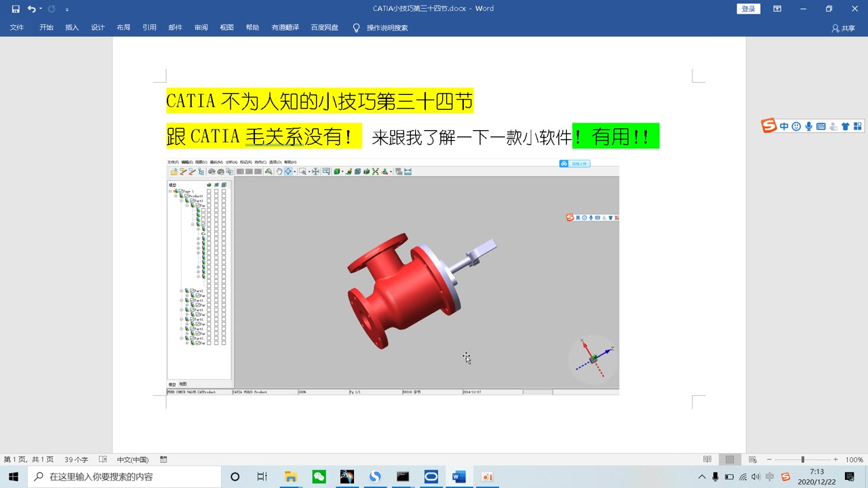Open the 有道翻译 tab
868x488 pixels.
(x=285, y=28)
